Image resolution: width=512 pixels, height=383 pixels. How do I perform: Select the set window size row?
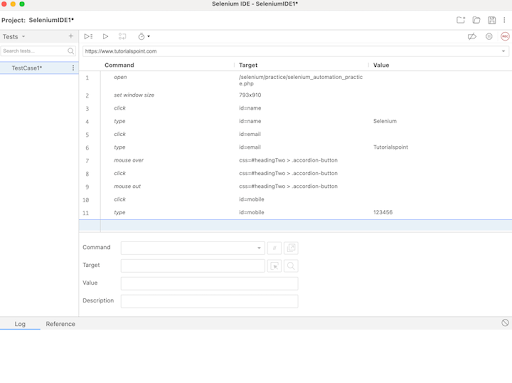(295, 95)
